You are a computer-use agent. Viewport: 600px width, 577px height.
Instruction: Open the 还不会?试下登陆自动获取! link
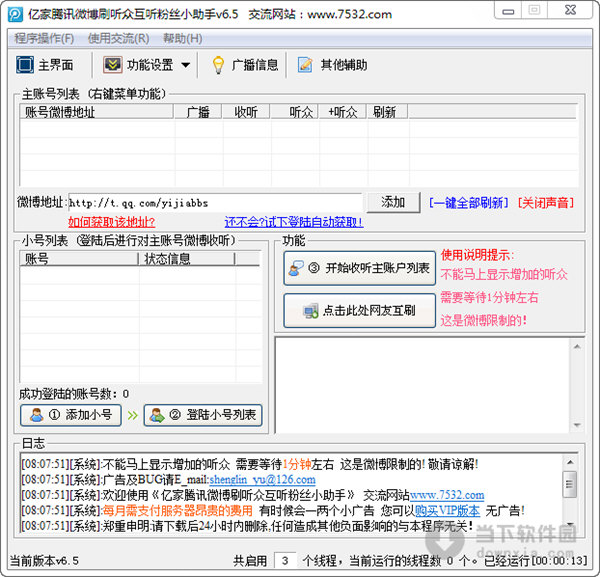pos(294,222)
